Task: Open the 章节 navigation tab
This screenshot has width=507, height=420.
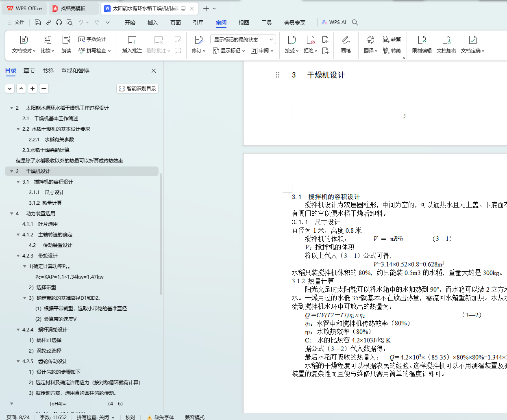Action: coord(29,71)
